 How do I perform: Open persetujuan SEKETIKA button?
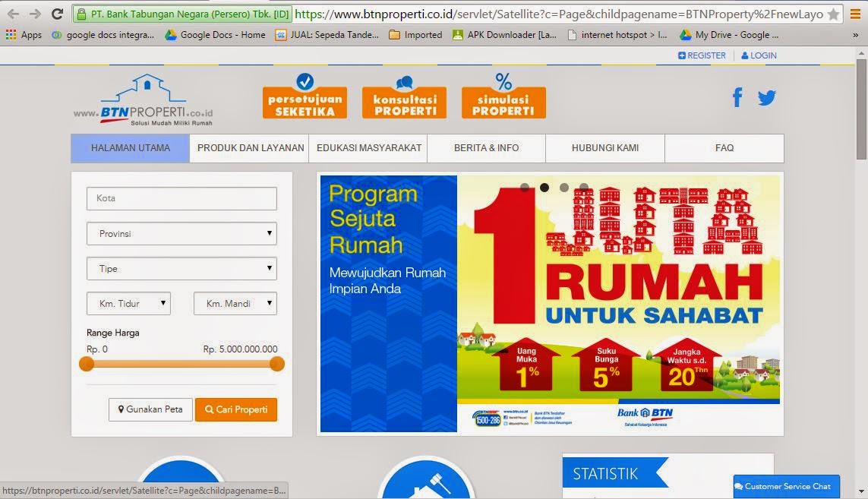coord(305,96)
